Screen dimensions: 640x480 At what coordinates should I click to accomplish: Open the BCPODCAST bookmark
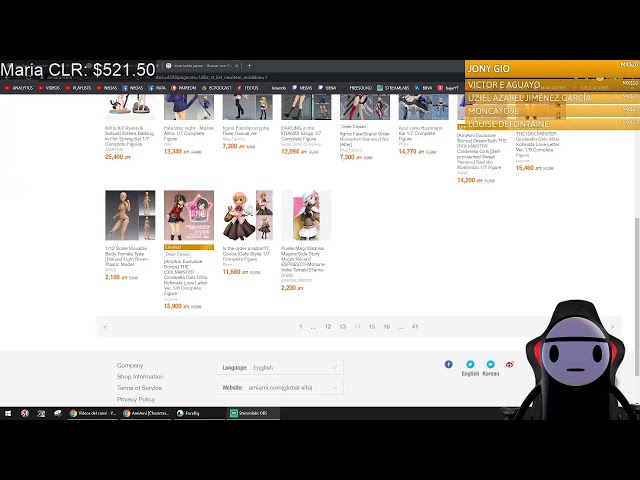pyautogui.click(x=216, y=88)
